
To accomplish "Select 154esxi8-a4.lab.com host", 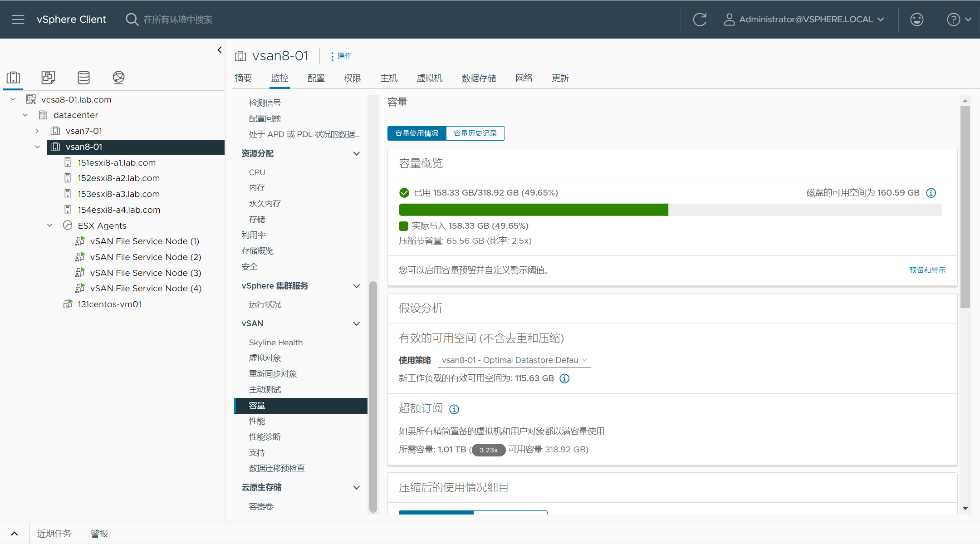I will pos(119,210).
